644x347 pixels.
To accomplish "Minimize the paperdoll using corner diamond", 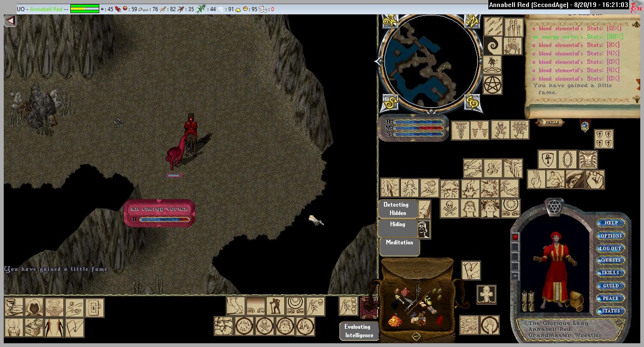I will point(619,322).
